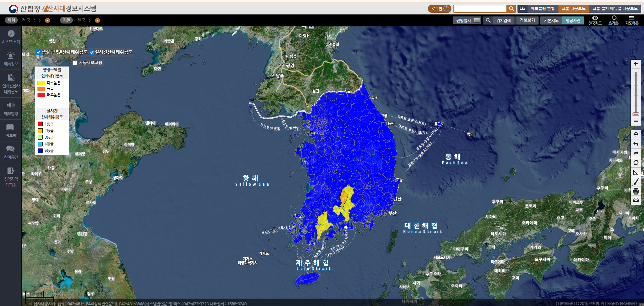Open the 실시간산사태위험도 sidebar icon
This screenshot has height=306, width=644.
(11, 77)
